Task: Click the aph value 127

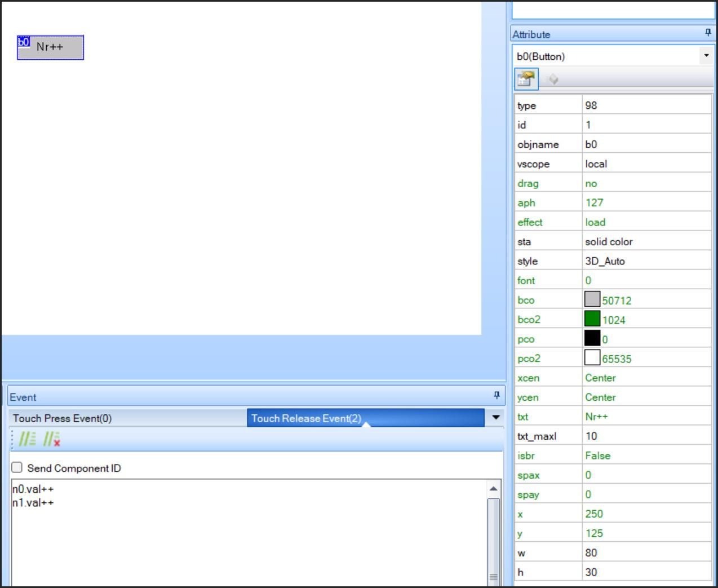Action: pos(646,202)
